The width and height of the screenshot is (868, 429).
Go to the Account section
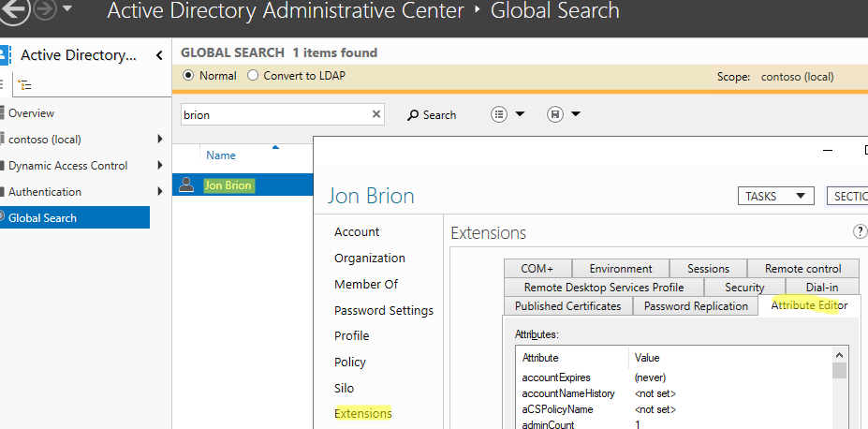click(357, 232)
